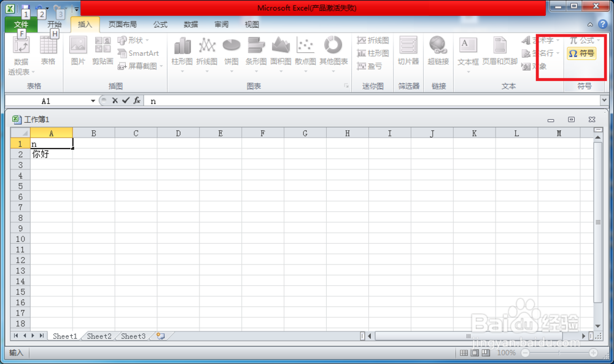Switch to Normal view in status bar
Image resolution: width=614 pixels, height=364 pixels.
[464, 353]
